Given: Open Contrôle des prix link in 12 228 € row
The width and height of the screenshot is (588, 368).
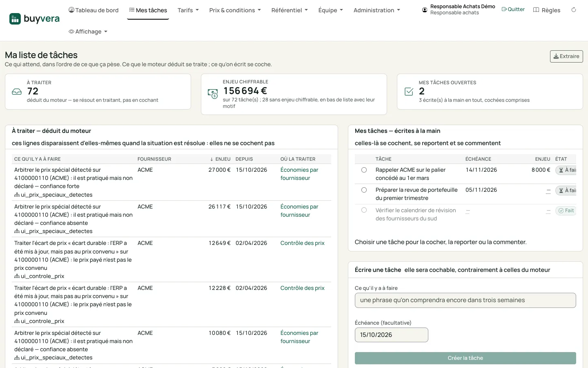Looking at the screenshot, I should pos(303,288).
